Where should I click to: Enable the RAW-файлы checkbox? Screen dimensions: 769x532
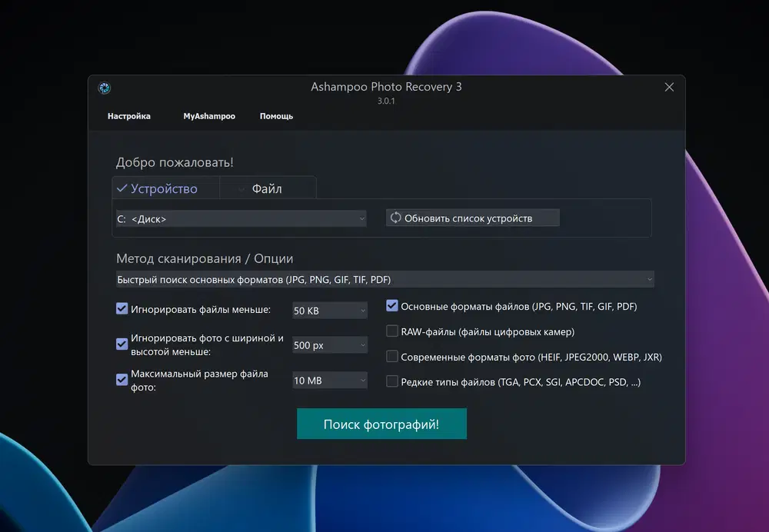392,331
